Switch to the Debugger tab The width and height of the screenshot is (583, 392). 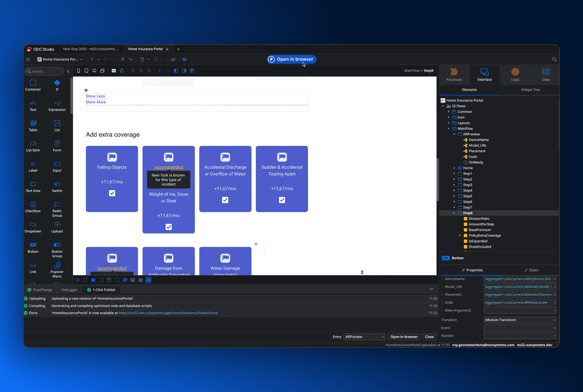click(69, 290)
